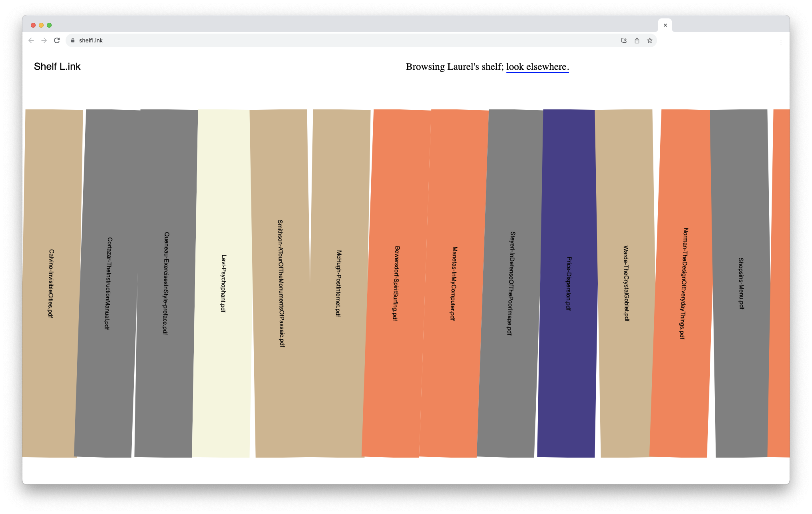Open the browser three-dot menu
Image resolution: width=812 pixels, height=514 pixels.
781,42
